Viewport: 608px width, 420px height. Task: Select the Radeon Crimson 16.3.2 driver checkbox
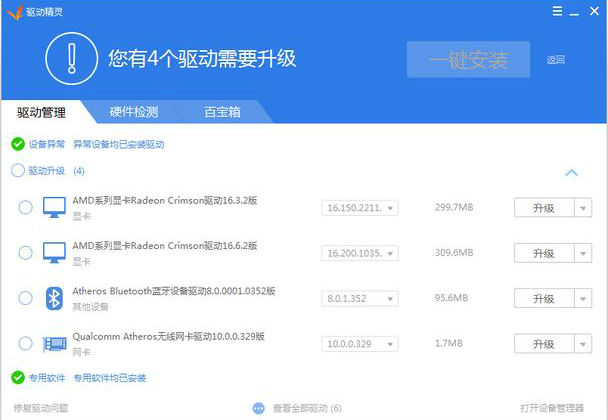click(26, 207)
